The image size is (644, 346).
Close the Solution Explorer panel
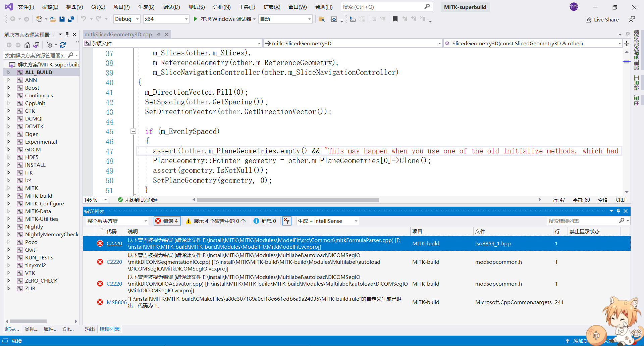tap(74, 34)
